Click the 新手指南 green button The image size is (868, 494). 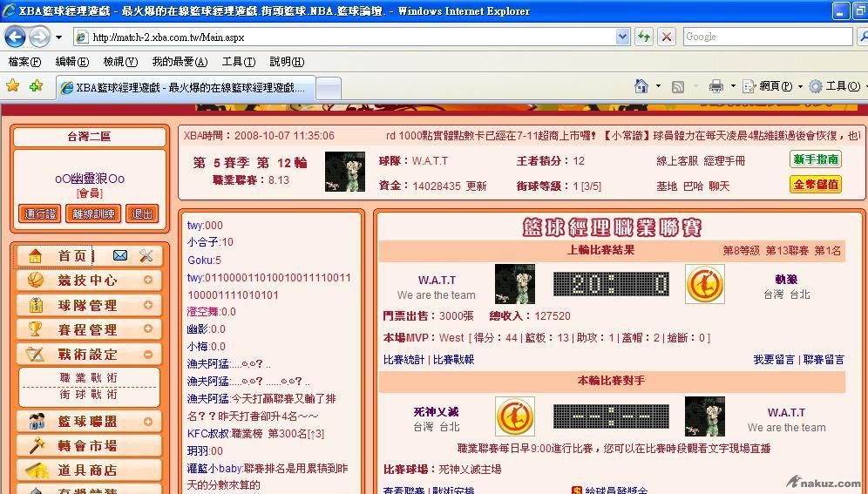click(x=816, y=159)
